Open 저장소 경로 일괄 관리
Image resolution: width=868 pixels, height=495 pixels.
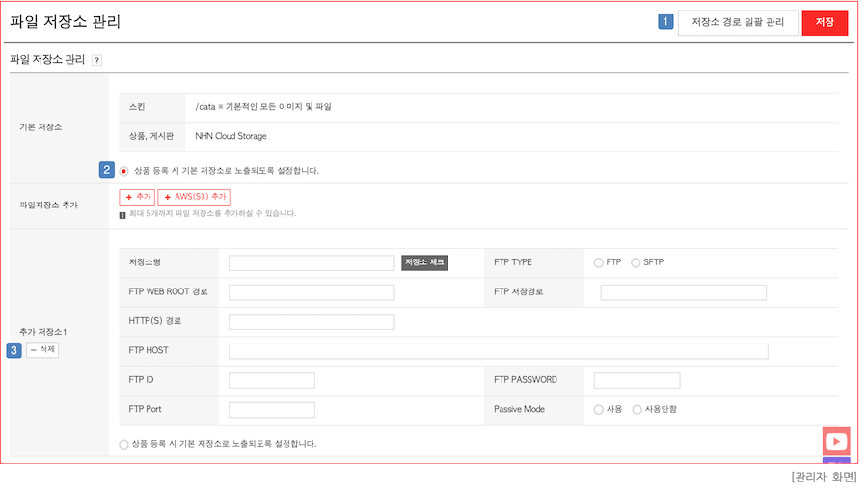tap(738, 22)
